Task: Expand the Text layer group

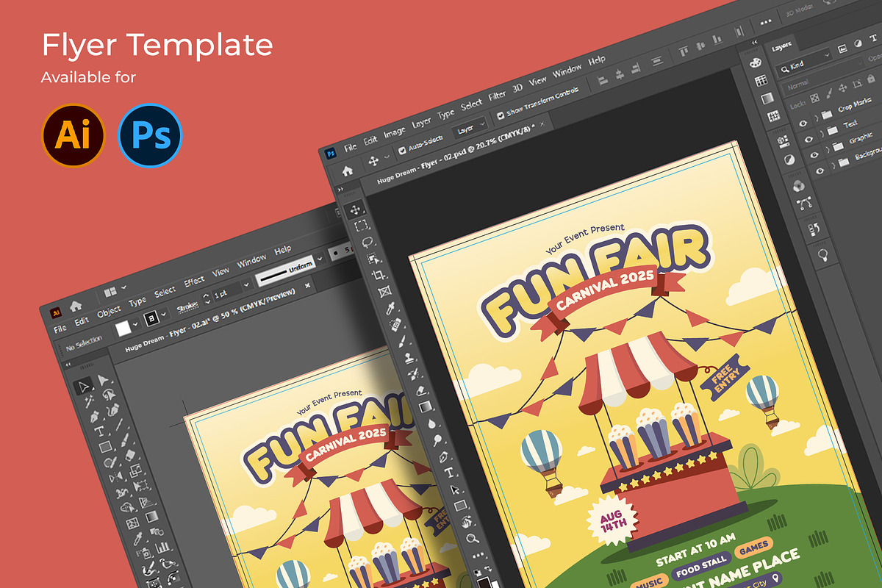Action: (x=822, y=133)
